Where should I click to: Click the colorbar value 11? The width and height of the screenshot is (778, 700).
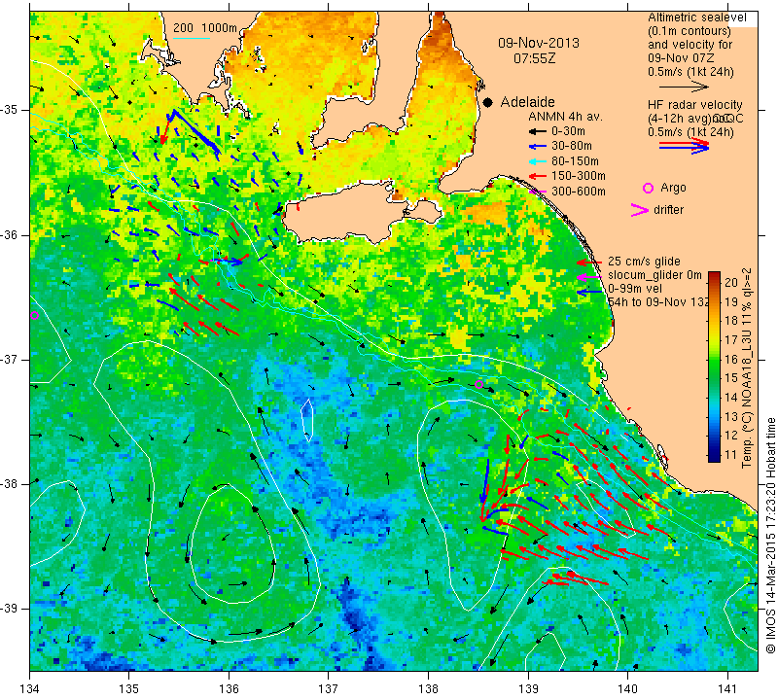point(731,455)
